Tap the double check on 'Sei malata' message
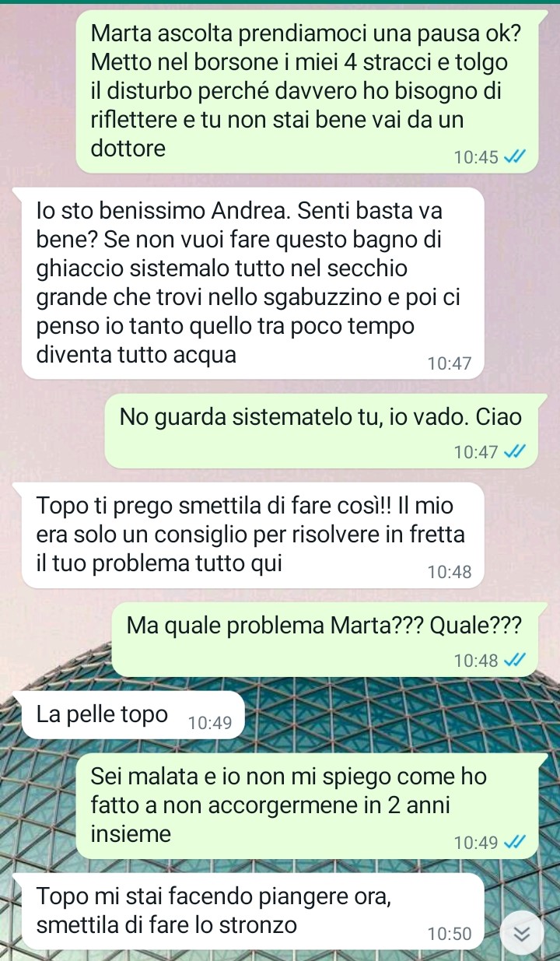This screenshot has width=560, height=961. (514, 842)
